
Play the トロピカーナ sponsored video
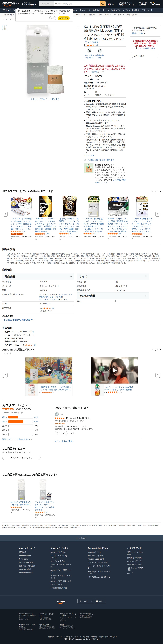114,370
